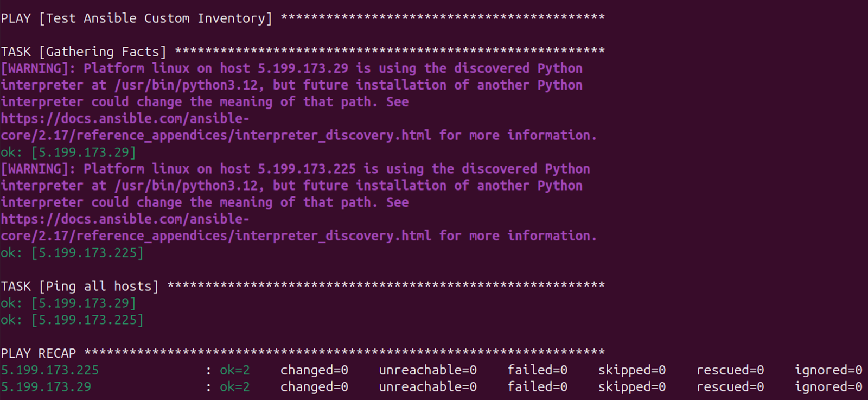Open the docs.ansible.com link in the second warning
This screenshot has width=868, height=400.
click(125, 219)
